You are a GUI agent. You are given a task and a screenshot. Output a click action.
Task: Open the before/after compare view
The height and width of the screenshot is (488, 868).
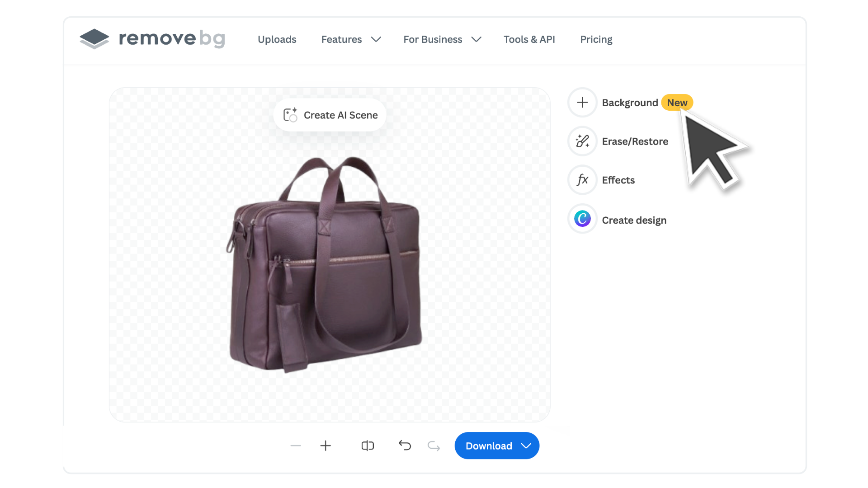tap(368, 446)
